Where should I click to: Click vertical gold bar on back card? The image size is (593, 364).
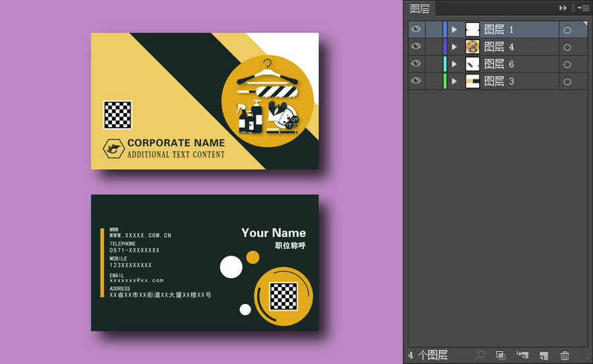102,263
